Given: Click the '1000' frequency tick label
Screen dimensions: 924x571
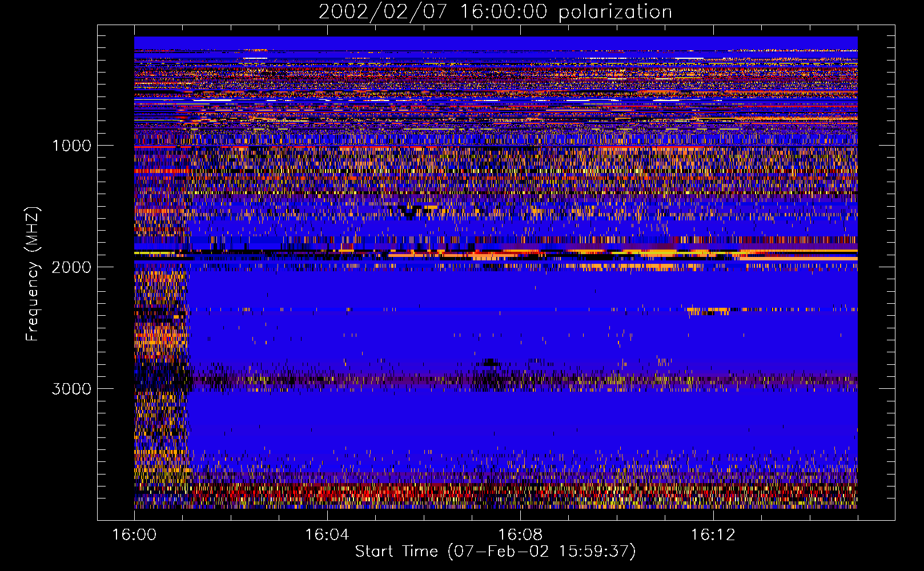Looking at the screenshot, I should click(x=71, y=146).
